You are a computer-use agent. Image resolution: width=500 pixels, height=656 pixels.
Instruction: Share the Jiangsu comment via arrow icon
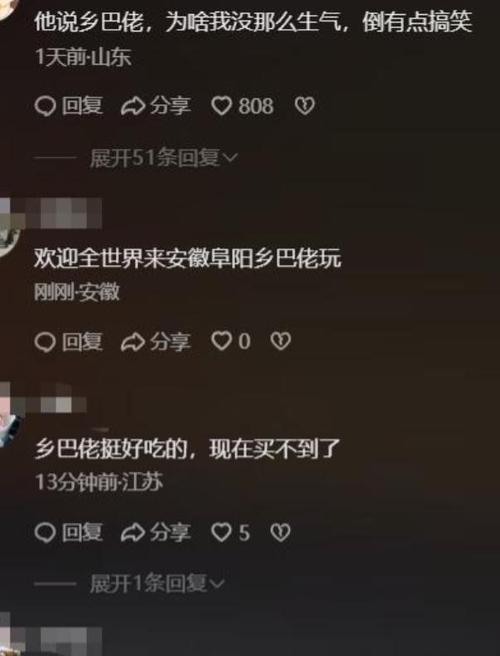[133, 533]
